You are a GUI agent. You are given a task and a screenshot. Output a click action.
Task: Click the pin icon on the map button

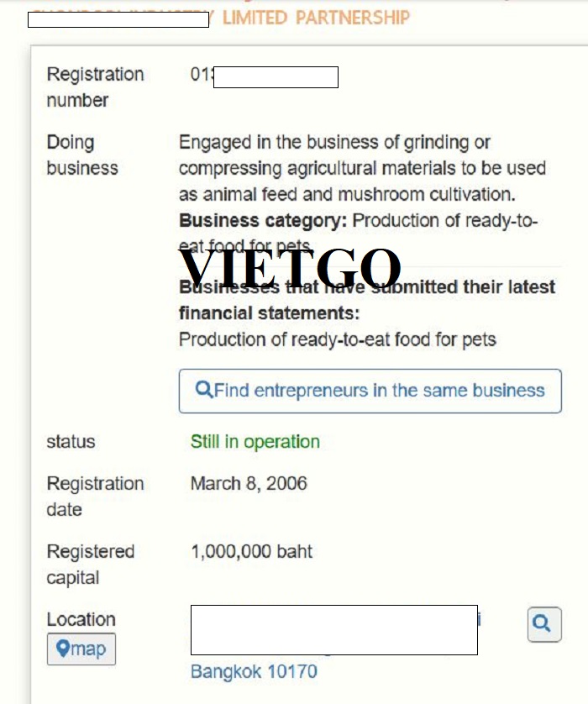click(x=62, y=649)
